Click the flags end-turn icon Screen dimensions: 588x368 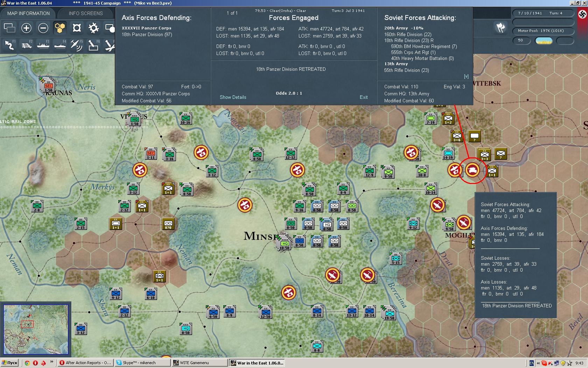pos(500,27)
